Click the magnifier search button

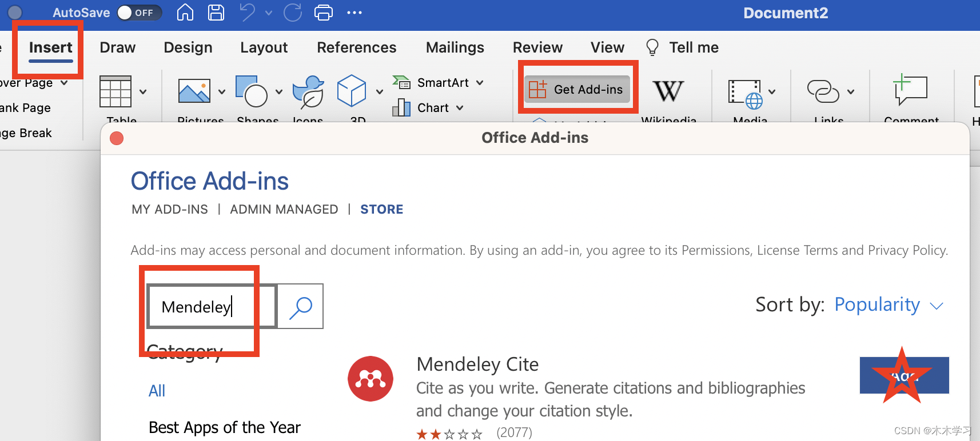(300, 306)
